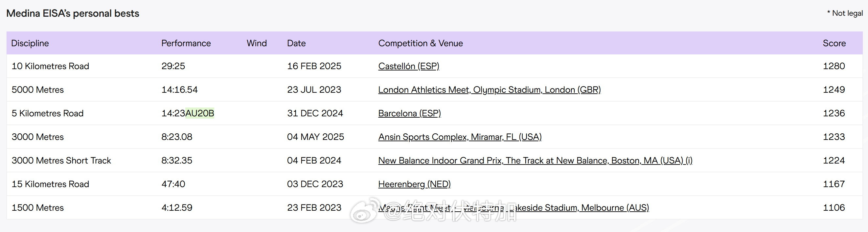
Task: Click the Discipline column header
Action: pos(30,43)
